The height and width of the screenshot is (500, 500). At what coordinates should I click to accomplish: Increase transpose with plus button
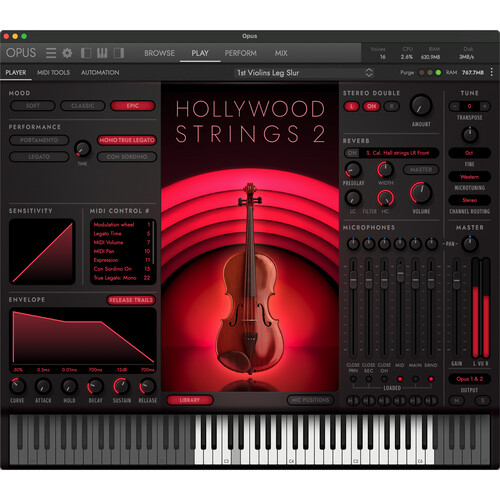click(485, 106)
